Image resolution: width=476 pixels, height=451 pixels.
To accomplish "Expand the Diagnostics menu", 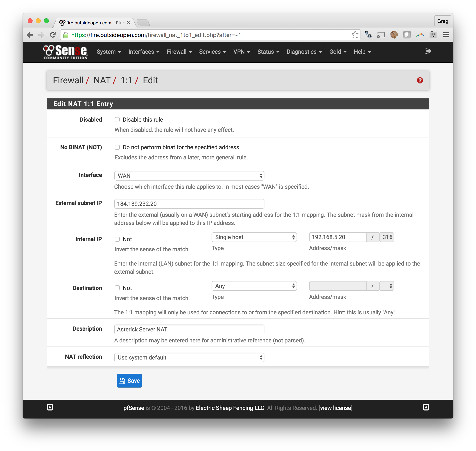I will (x=304, y=52).
